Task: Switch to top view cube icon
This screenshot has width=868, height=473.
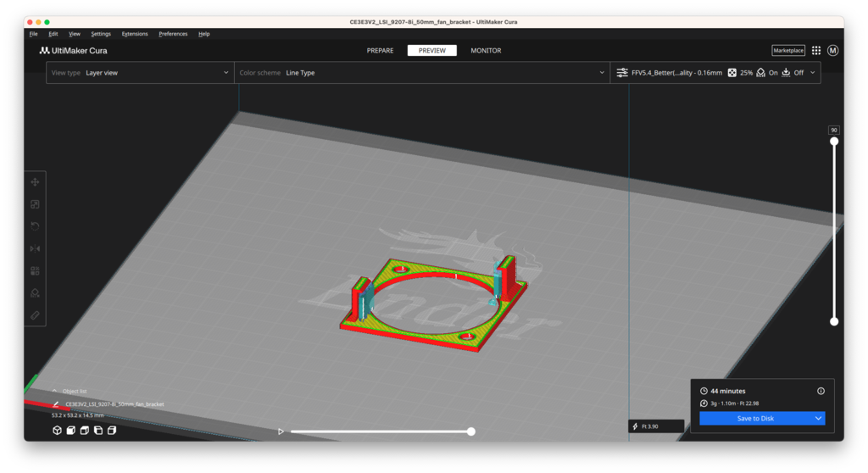Action: click(x=85, y=431)
